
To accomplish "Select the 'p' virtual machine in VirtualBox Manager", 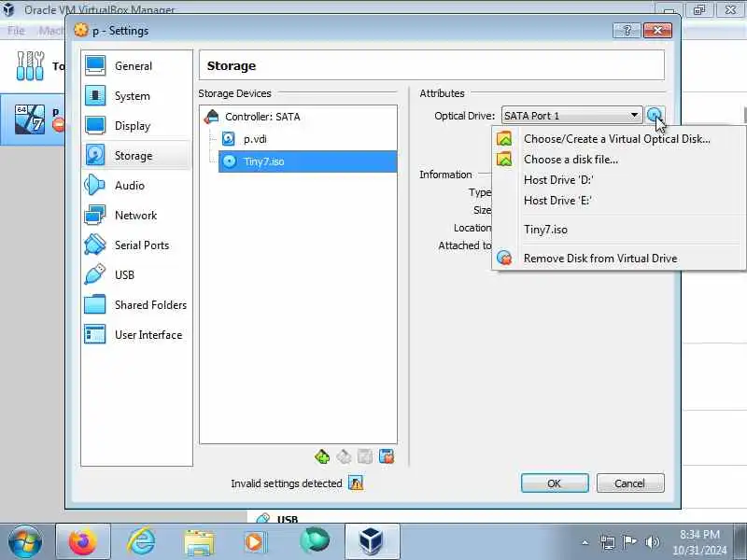I will [33, 119].
